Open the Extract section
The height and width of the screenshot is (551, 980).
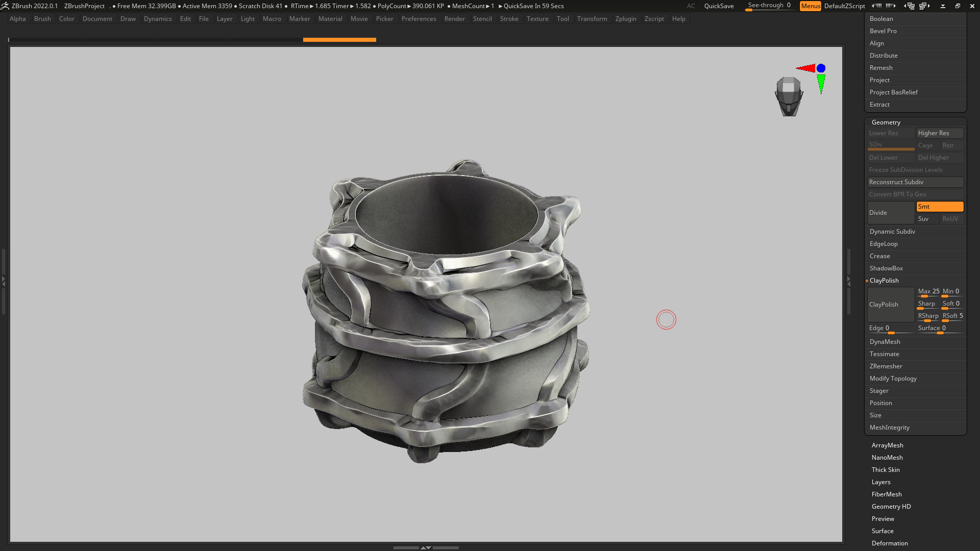click(879, 105)
